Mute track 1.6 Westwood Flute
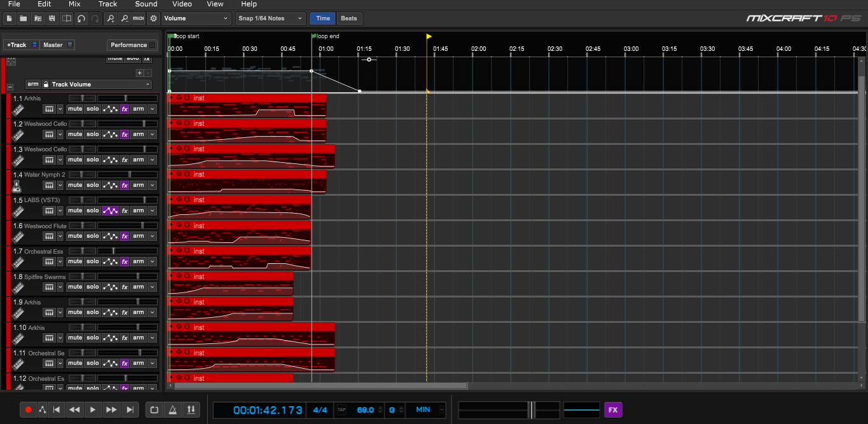Image resolution: width=868 pixels, height=424 pixels. (75, 236)
